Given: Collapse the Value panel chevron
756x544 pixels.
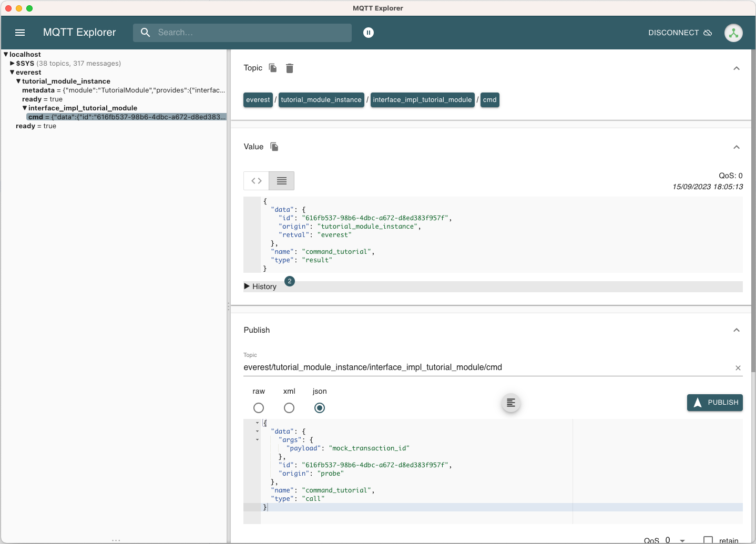Looking at the screenshot, I should (737, 147).
